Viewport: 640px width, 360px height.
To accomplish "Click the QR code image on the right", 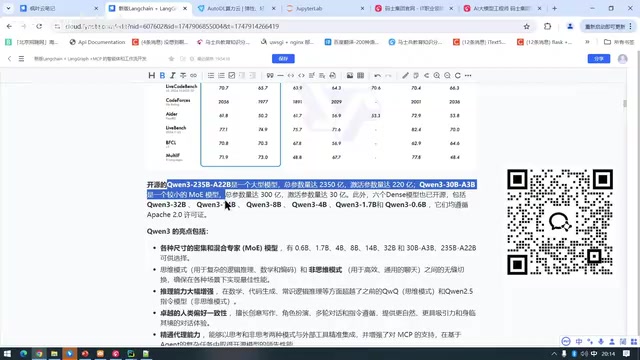I will 560,222.
